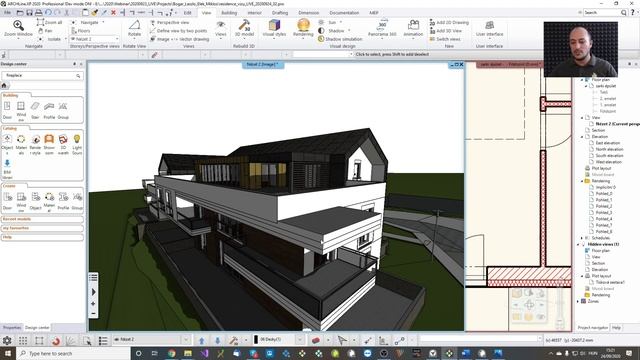
Task: Click Switch views
Action: pyautogui.click(x=444, y=39)
